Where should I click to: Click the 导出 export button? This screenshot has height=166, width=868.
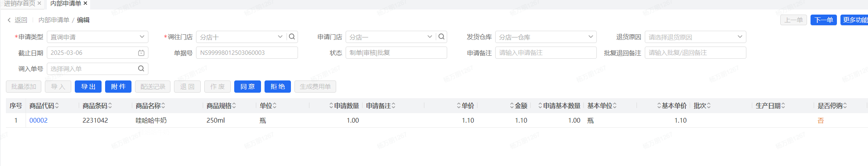[88, 87]
